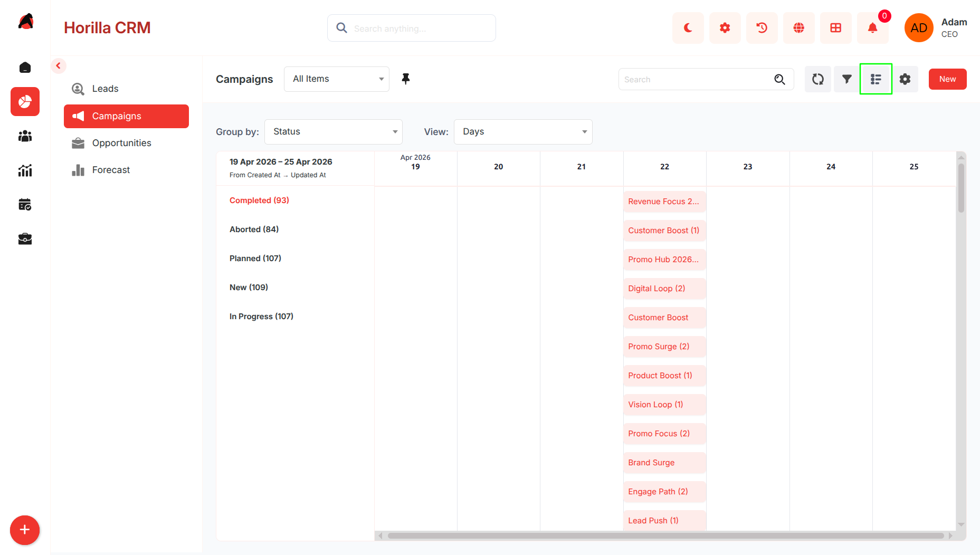Switch view layout with list icon

pyautogui.click(x=876, y=79)
